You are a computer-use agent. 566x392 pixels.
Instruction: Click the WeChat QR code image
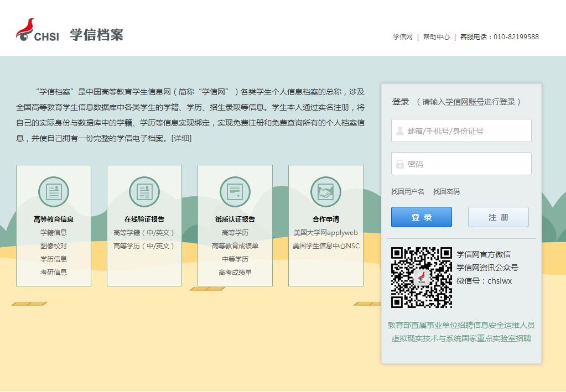point(422,278)
